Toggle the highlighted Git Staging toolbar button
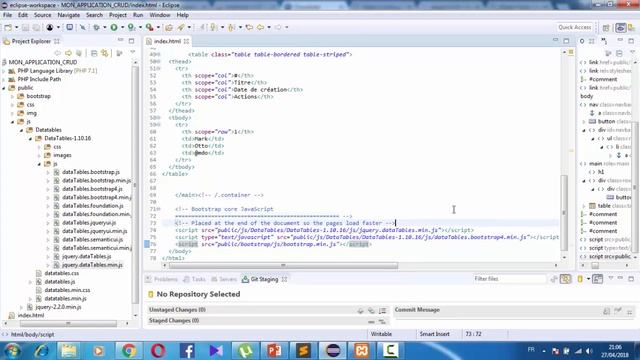640x360 pixels. click(x=566, y=279)
